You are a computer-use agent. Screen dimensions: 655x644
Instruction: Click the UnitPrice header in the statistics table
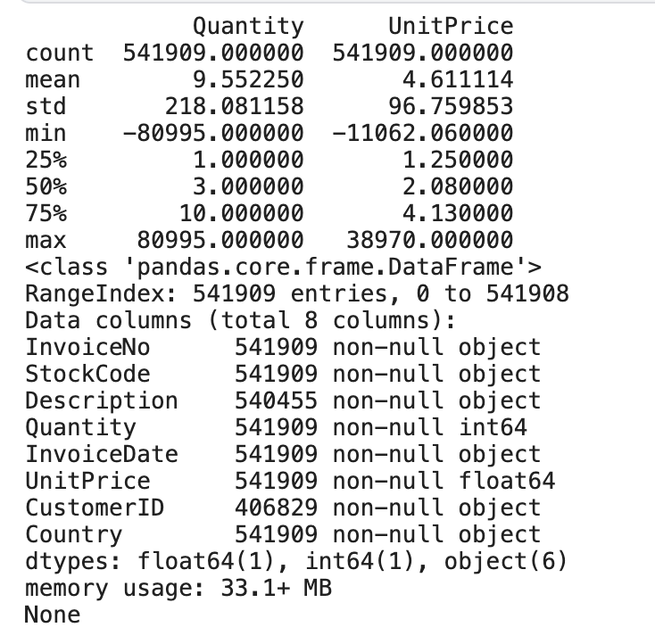451,26
